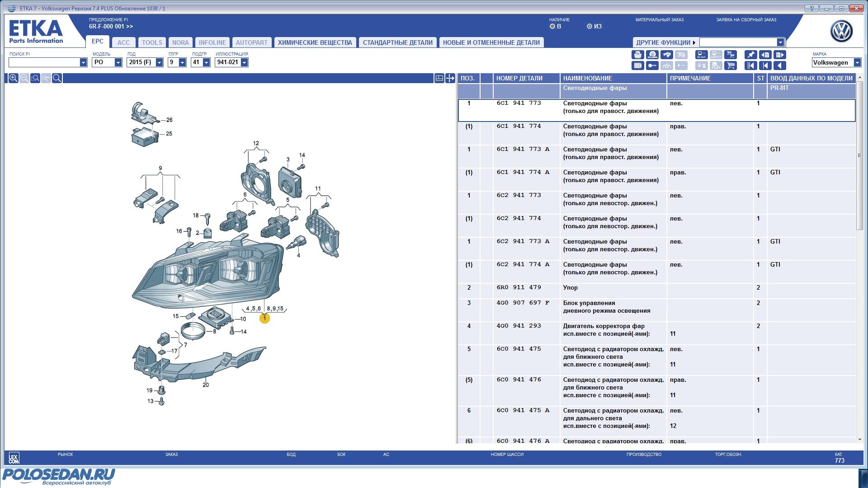868x488 pixels.
Task: Click the pushpin icon
Action: (750, 55)
